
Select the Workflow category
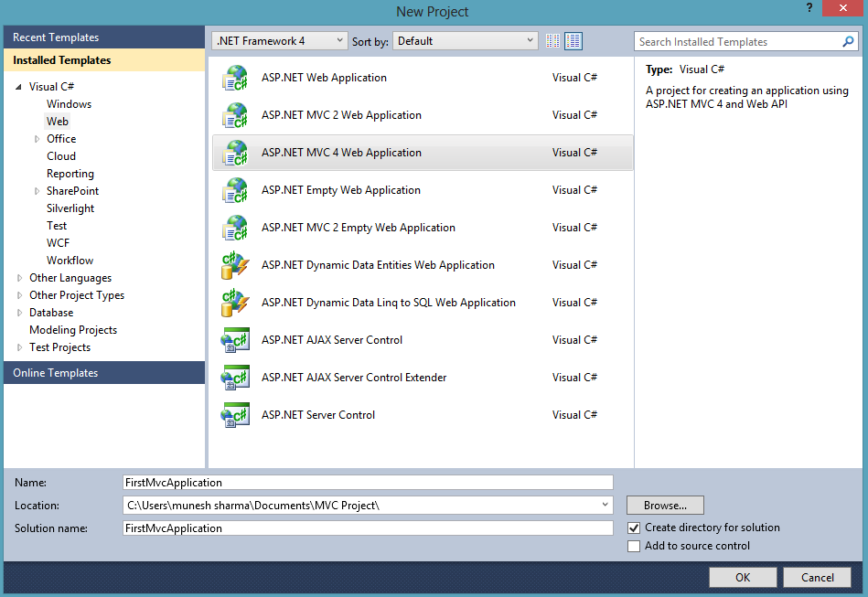pyautogui.click(x=70, y=261)
